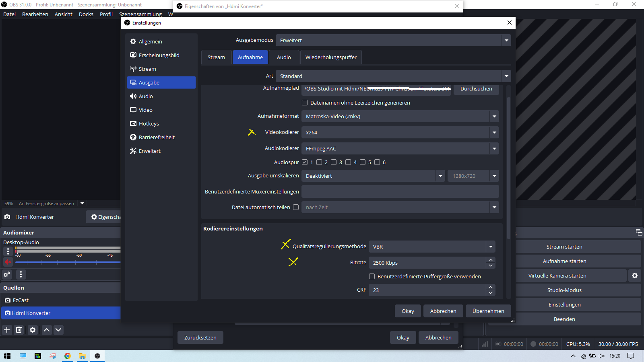The image size is (644, 362).
Task: Enable Datei automatisch teilen
Action: click(296, 207)
